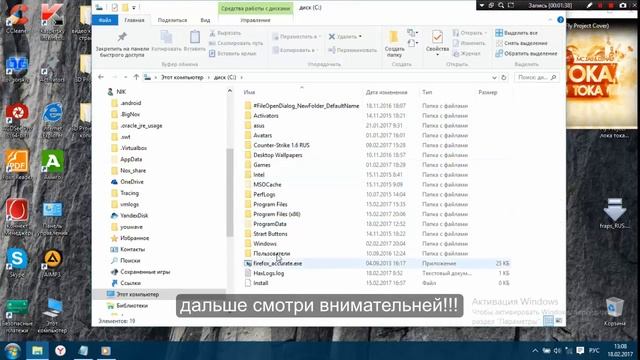Select the Counter-Strike 1.6 RUS folder
This screenshot has height=360, width=640.
(281, 145)
